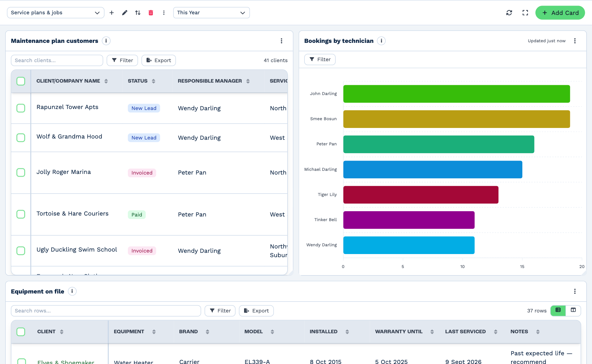Viewport: 592px width, 364px height.
Task: Select all clients checkbox in header
Action: point(21,81)
